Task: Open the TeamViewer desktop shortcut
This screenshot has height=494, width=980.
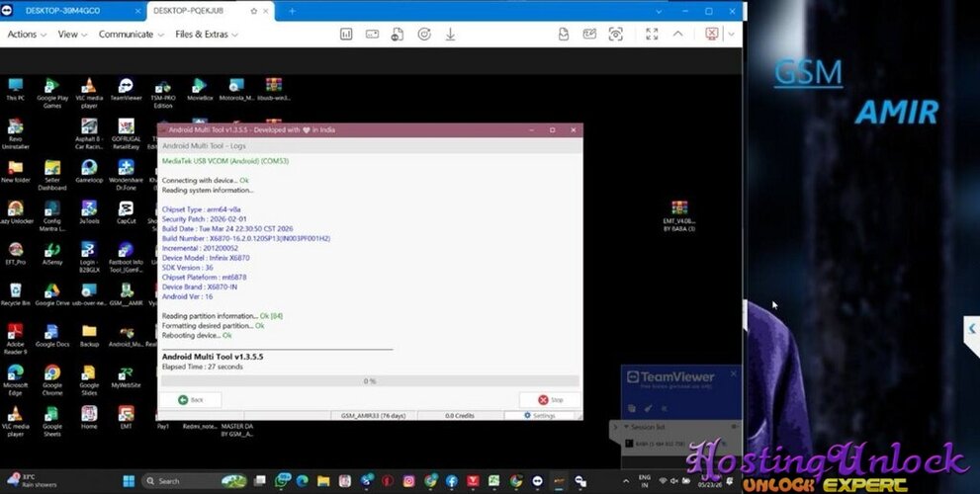Action: (x=126, y=90)
